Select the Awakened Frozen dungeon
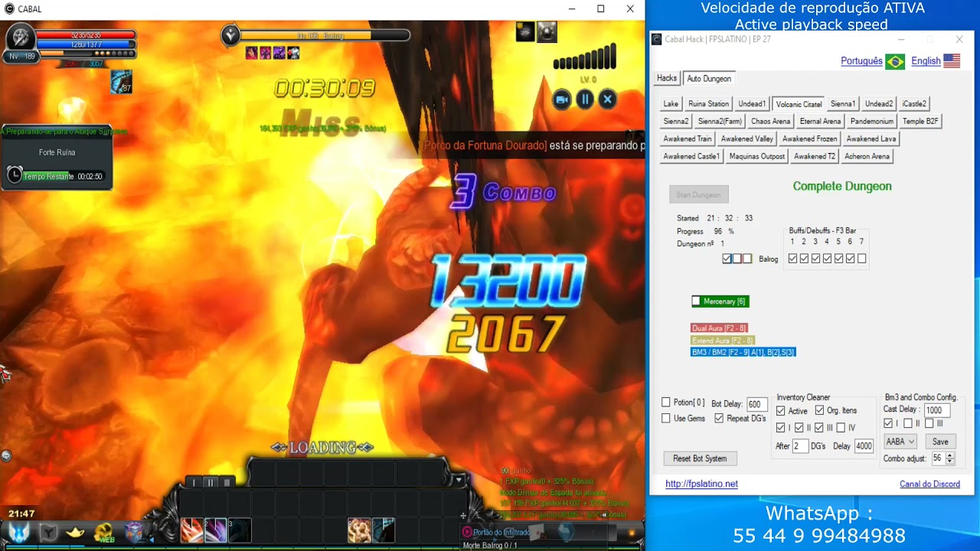This screenshot has height=551, width=980. point(809,139)
